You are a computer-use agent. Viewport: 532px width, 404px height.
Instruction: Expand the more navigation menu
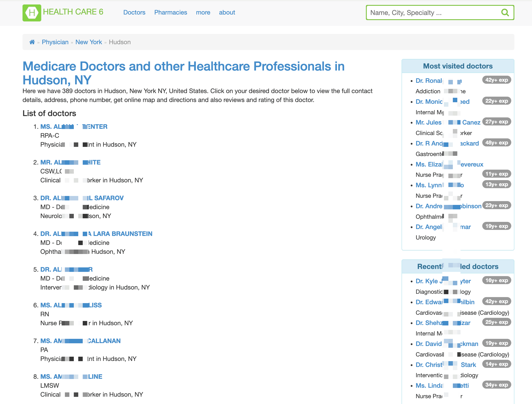203,12
